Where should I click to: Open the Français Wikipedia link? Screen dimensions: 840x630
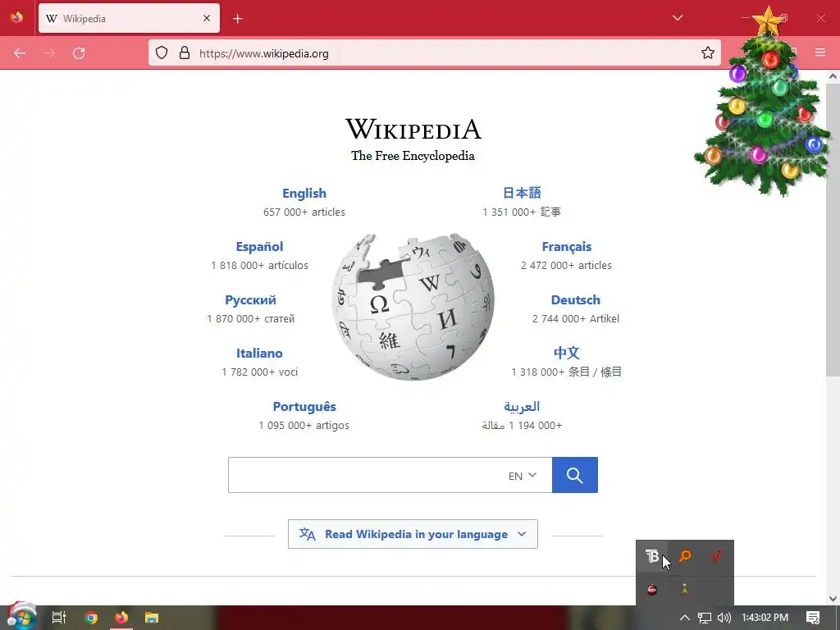566,247
